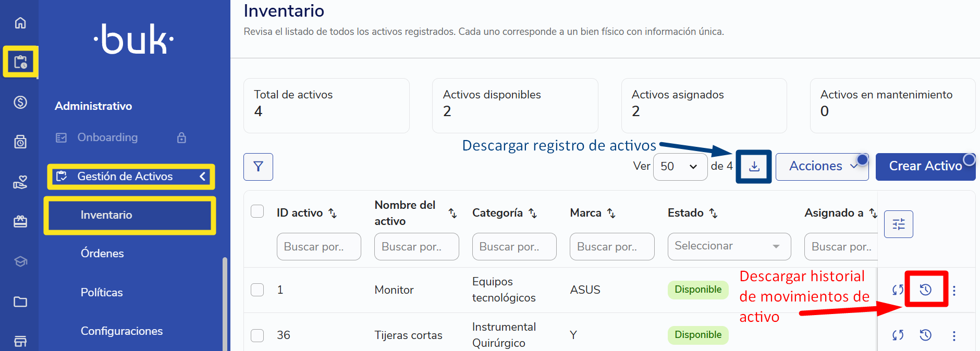Open the home icon in left rail

coord(20,23)
